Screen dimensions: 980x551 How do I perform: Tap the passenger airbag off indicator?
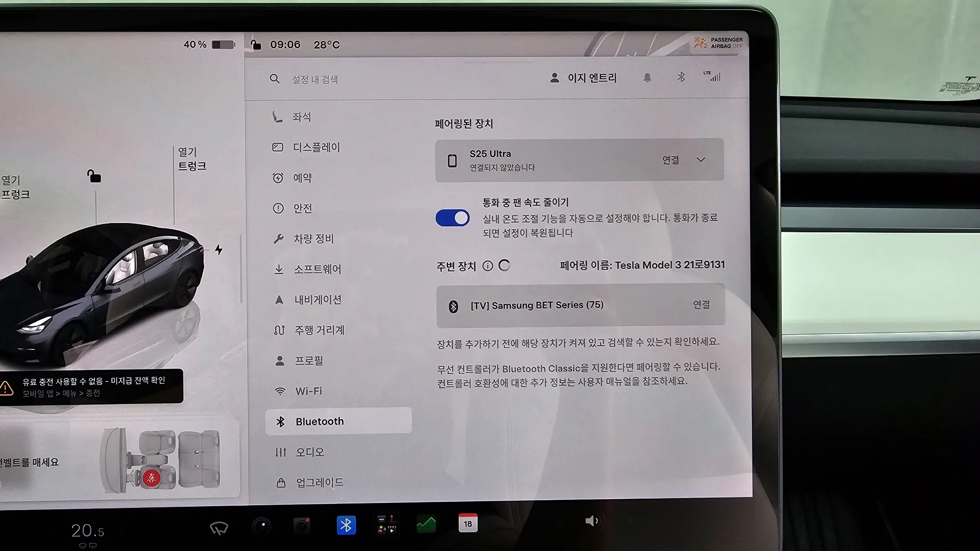click(x=718, y=43)
